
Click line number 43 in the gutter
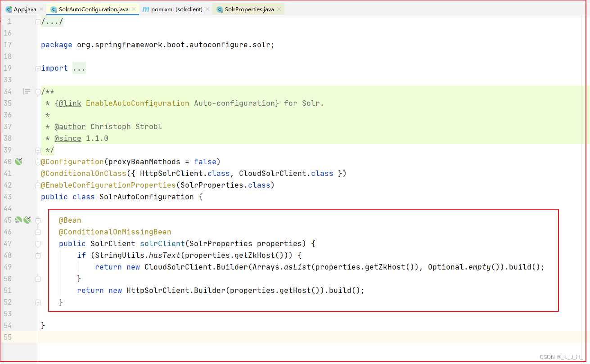(x=7, y=197)
